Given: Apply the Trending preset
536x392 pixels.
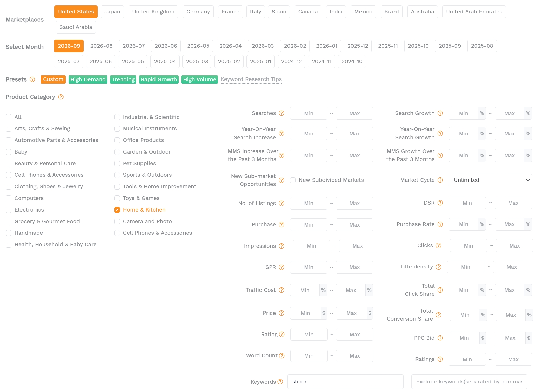Looking at the screenshot, I should 123,79.
